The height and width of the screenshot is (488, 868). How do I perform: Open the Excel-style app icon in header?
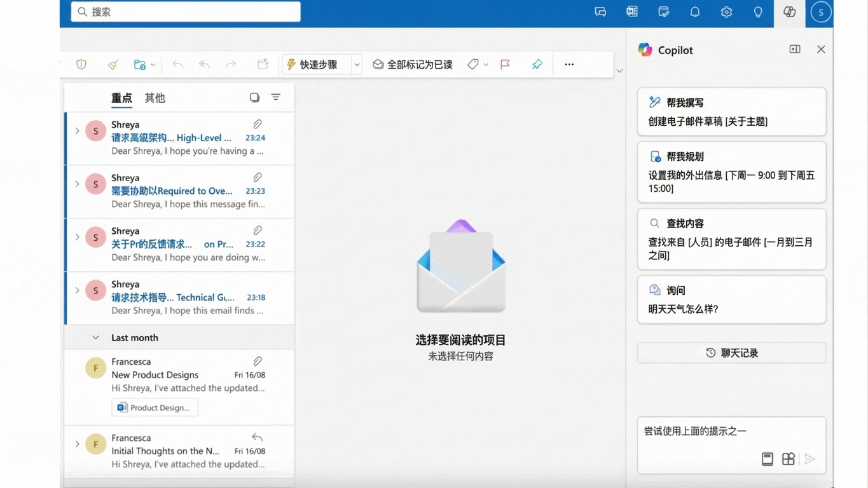coord(631,12)
